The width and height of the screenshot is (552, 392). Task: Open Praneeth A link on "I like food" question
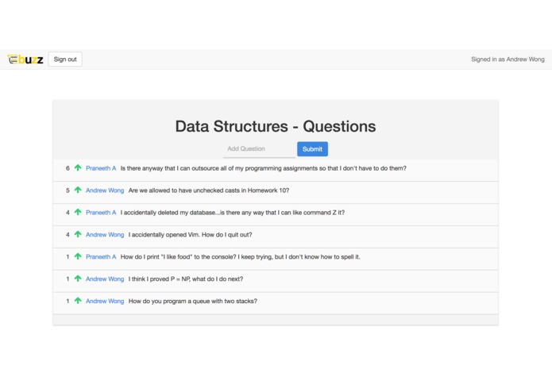tap(101, 257)
